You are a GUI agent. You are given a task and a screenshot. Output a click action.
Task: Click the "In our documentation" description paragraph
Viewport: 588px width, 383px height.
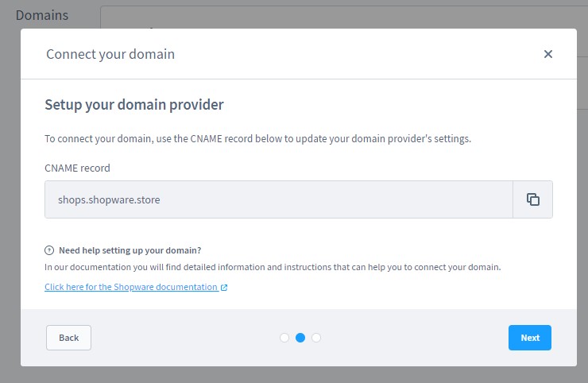[273, 267]
